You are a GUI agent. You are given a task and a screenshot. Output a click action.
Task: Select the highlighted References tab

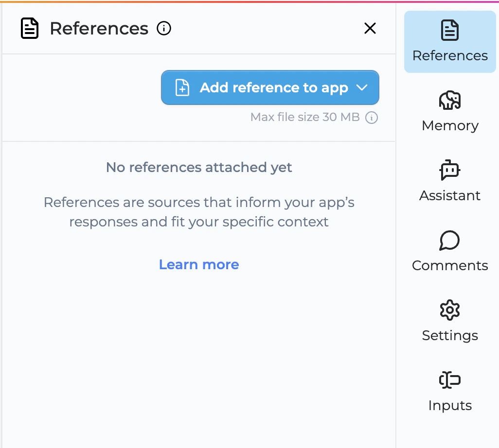coord(449,42)
